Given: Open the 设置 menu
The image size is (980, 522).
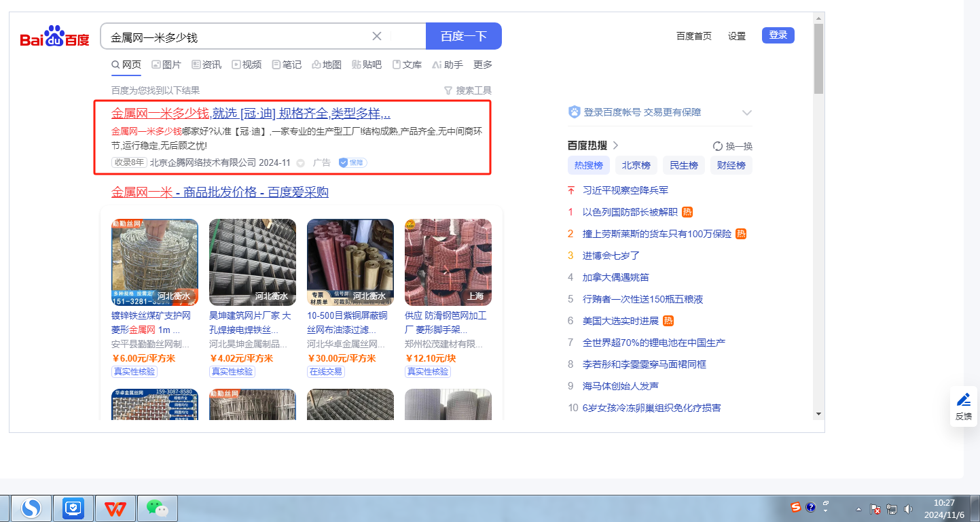Looking at the screenshot, I should [x=737, y=36].
